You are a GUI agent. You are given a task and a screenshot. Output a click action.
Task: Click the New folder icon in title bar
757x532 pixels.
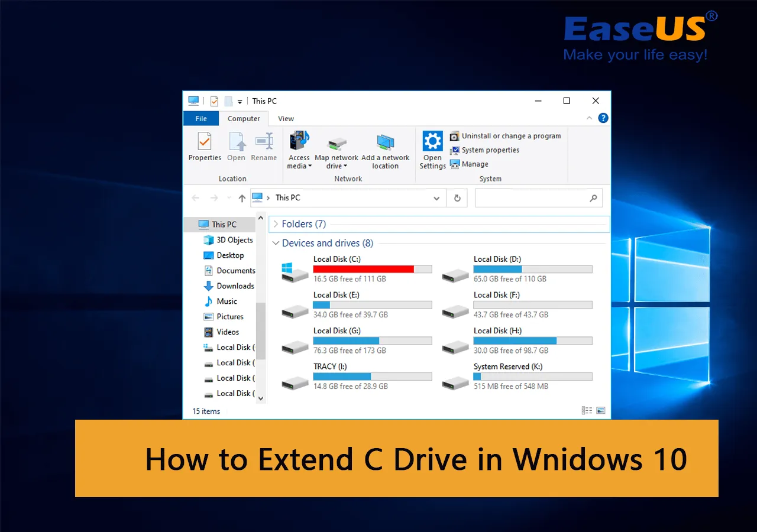tap(228, 101)
